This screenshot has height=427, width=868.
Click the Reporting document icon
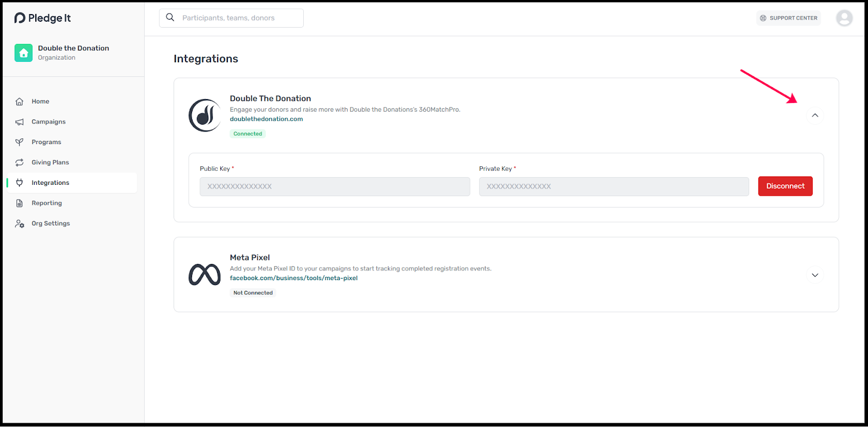[20, 203]
